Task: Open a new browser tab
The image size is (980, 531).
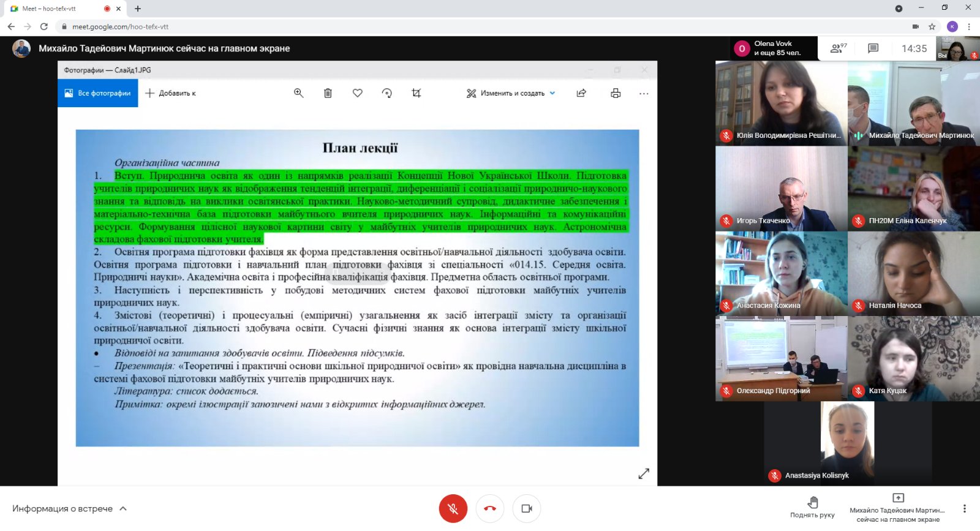Action: pyautogui.click(x=138, y=9)
